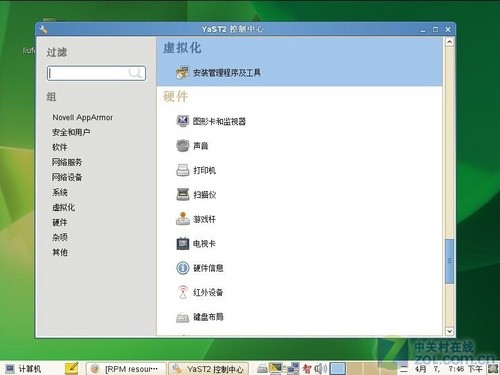
Task: Open the 扫描仪 scanner module icon
Action: point(182,194)
